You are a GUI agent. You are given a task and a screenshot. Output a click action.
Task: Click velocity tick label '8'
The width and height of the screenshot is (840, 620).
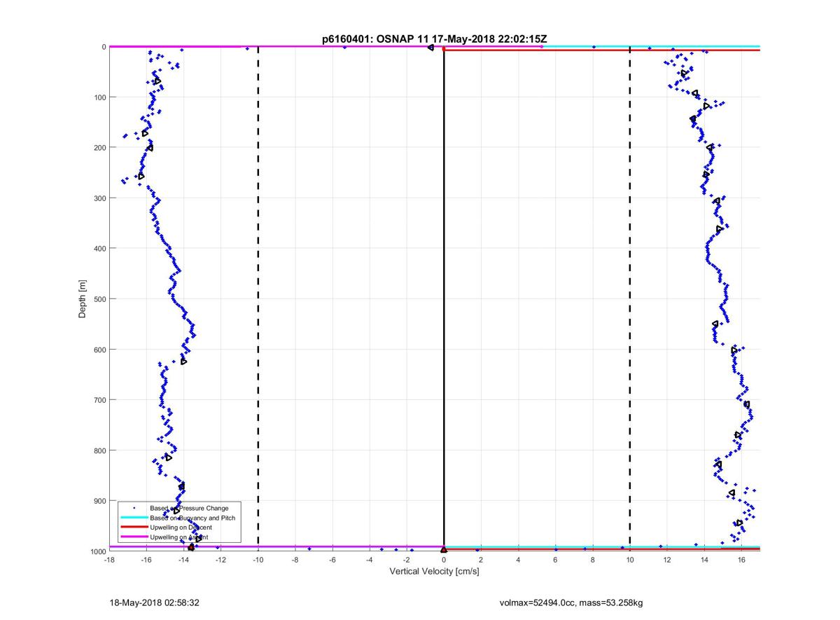[x=592, y=560]
